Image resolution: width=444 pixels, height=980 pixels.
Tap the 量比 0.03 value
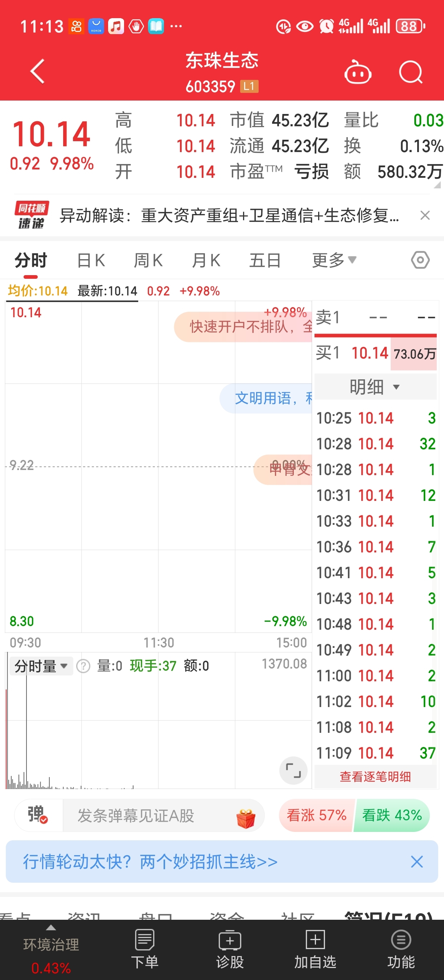[428, 120]
